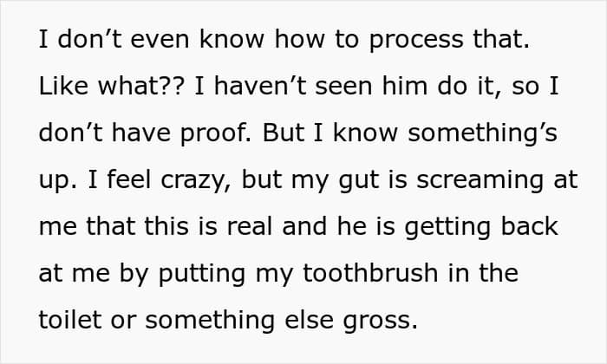Click the word 'But' in third line
This screenshot has height=364, width=607.
tap(283, 133)
